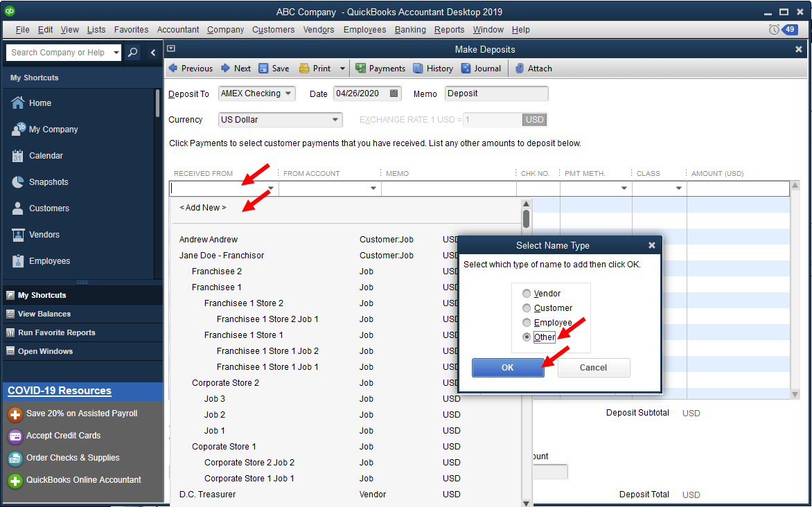This screenshot has width=812, height=507.
Task: Open the Pmt Meth dropdown arrow
Action: 624,188
